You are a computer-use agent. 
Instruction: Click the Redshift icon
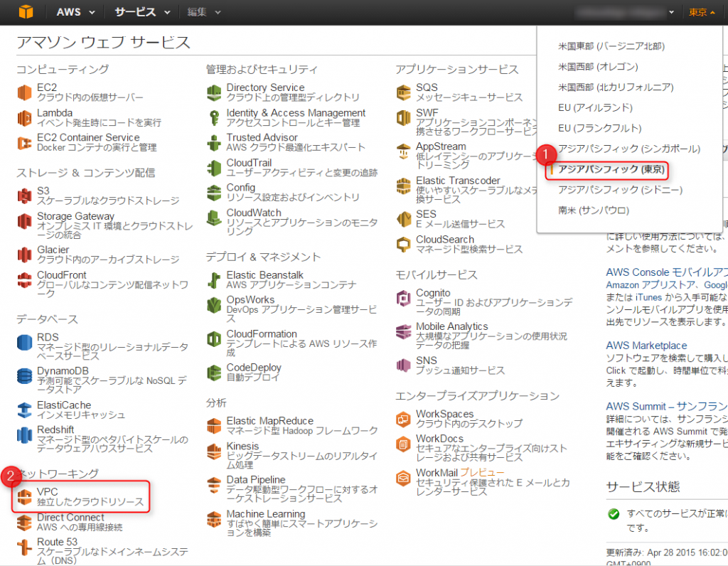click(24, 435)
